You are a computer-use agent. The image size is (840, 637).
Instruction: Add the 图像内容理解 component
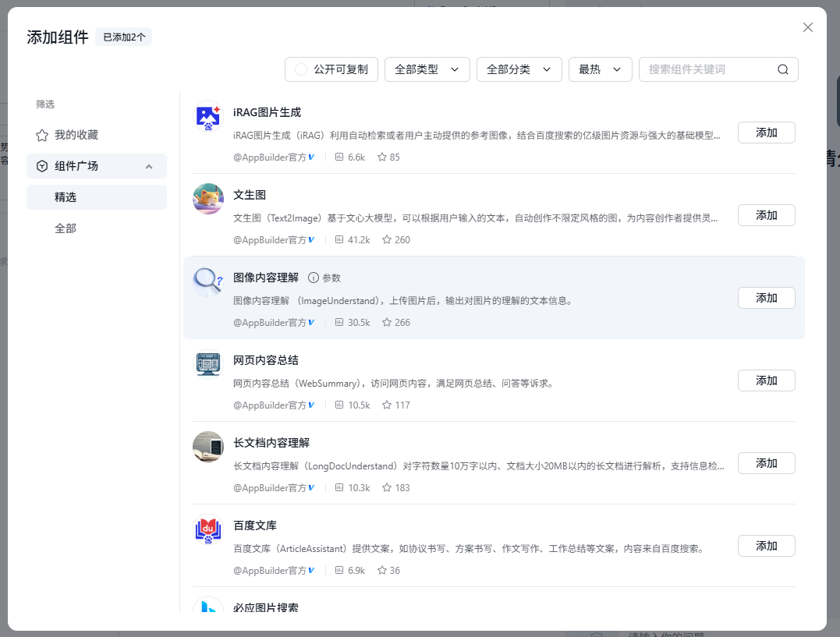[766, 298]
